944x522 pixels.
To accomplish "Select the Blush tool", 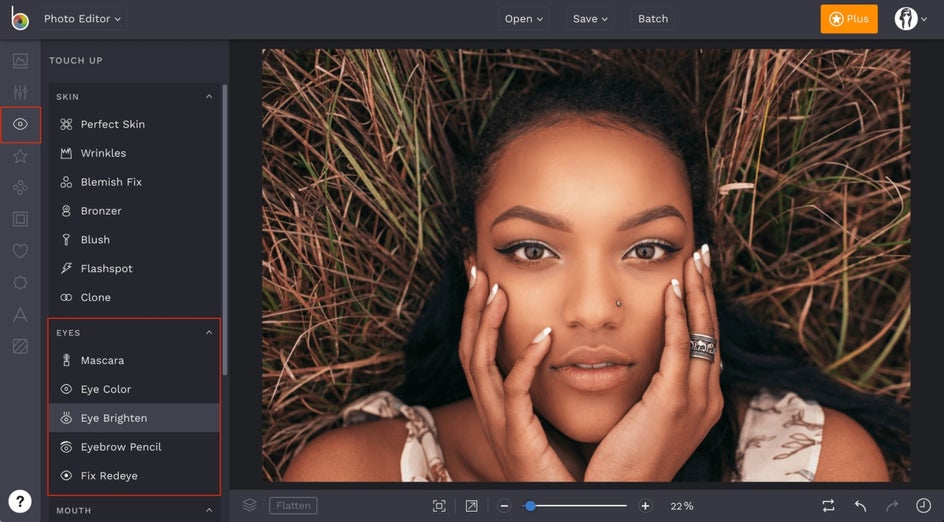I will click(x=134, y=240).
